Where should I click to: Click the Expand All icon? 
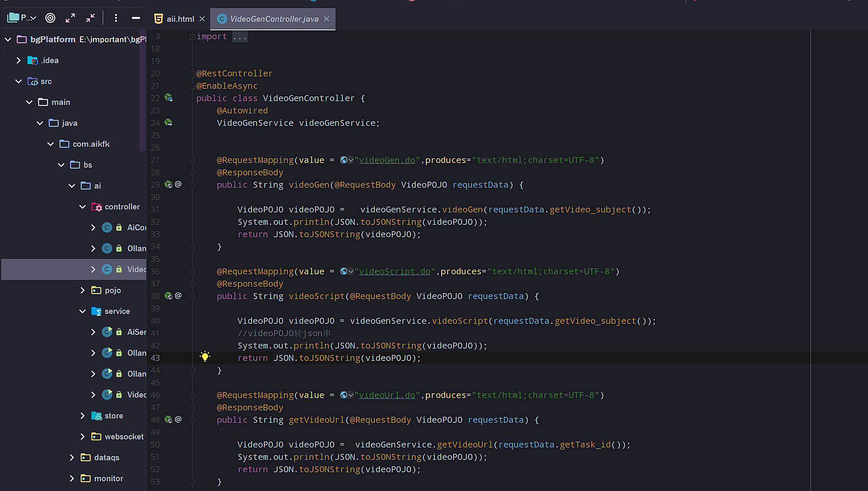click(70, 18)
